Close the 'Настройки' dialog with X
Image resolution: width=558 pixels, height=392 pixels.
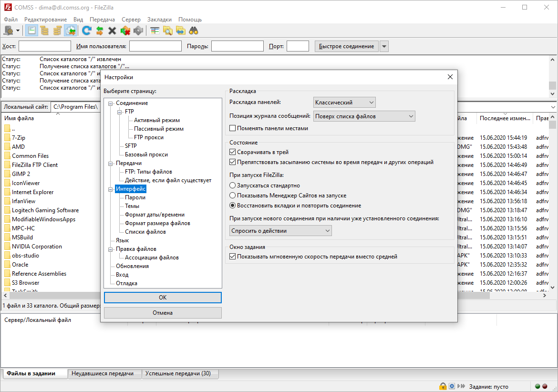(x=450, y=77)
